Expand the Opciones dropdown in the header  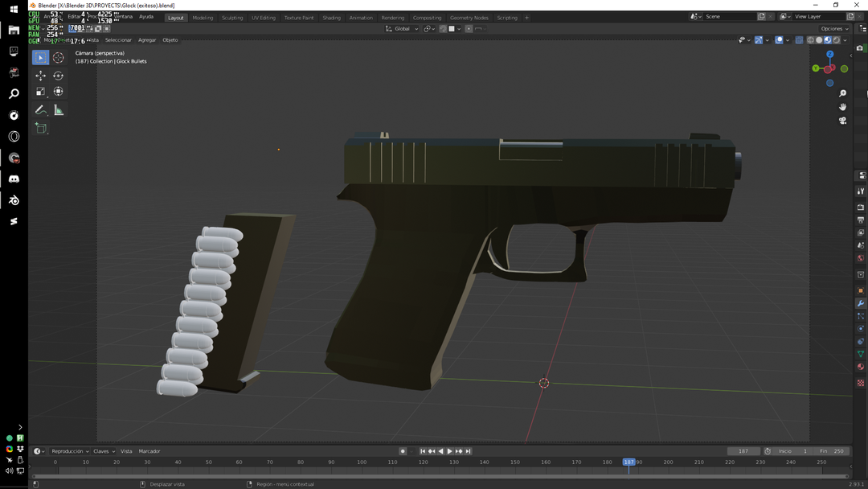coord(833,28)
